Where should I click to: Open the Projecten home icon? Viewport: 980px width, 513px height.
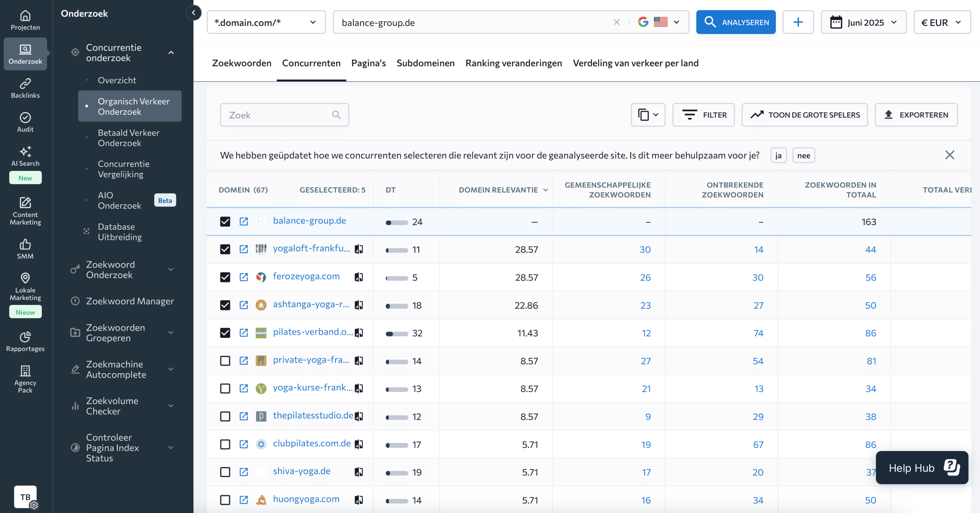tap(25, 21)
